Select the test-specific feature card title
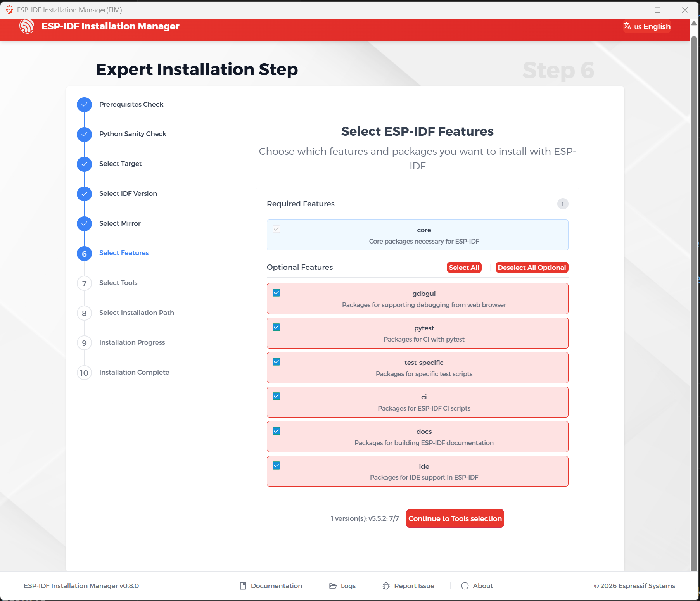This screenshot has height=601, width=700. coord(424,363)
